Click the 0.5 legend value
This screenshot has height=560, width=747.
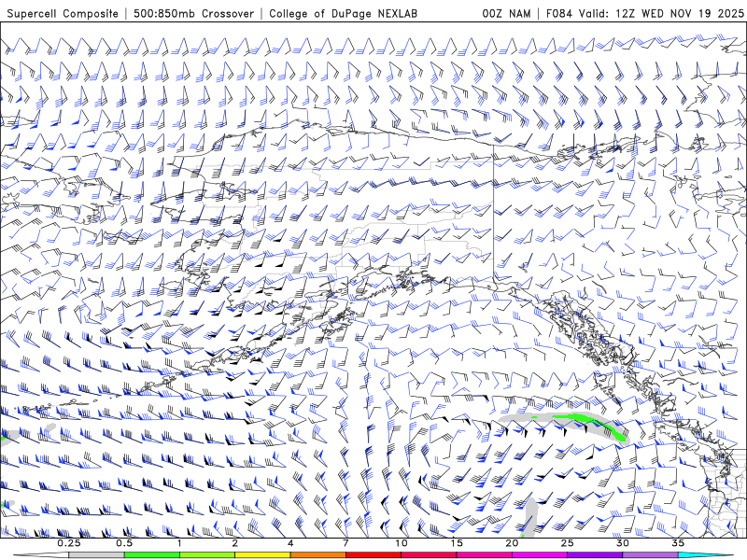[x=124, y=543]
